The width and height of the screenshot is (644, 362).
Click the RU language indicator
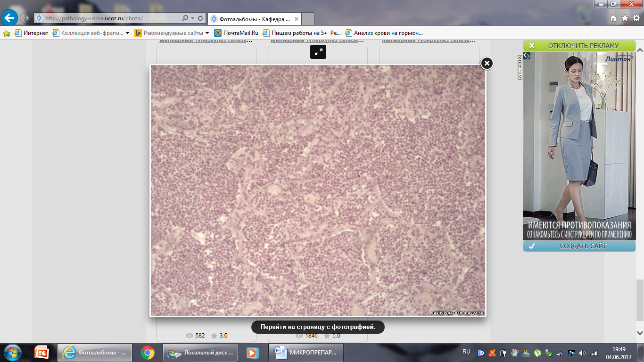pos(466,352)
